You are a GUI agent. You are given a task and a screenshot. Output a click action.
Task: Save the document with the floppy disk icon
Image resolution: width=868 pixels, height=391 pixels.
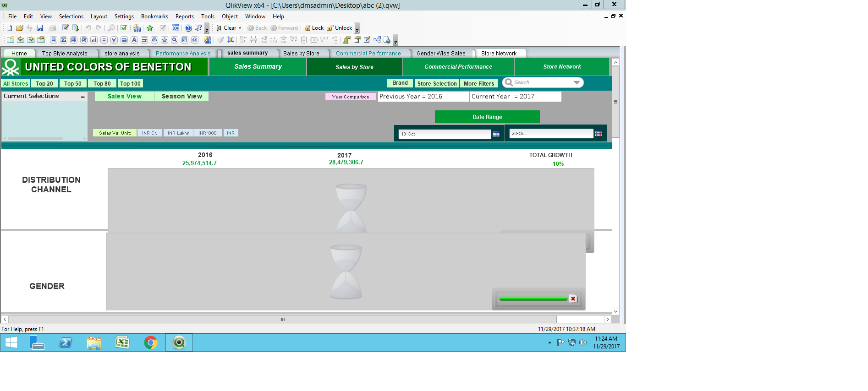(x=40, y=28)
